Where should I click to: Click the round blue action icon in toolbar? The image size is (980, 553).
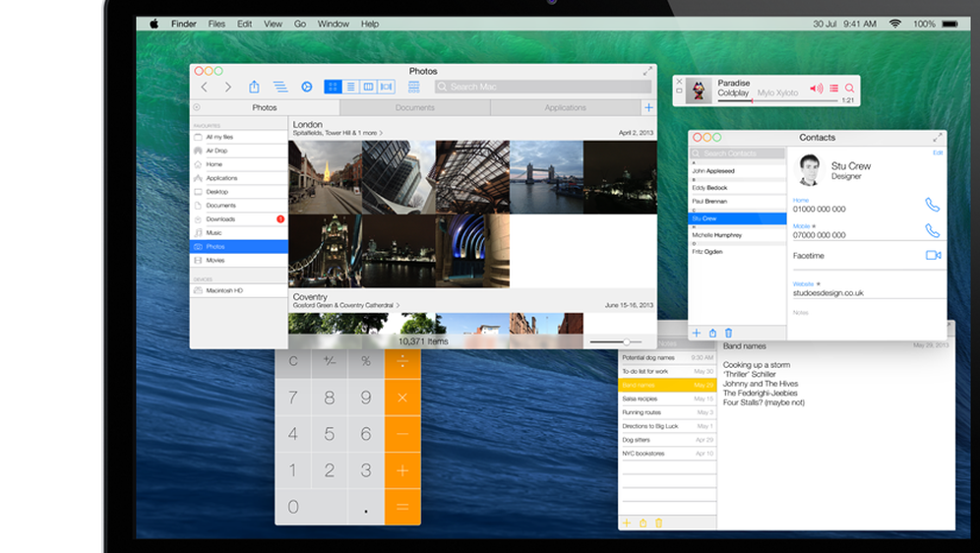(x=307, y=87)
